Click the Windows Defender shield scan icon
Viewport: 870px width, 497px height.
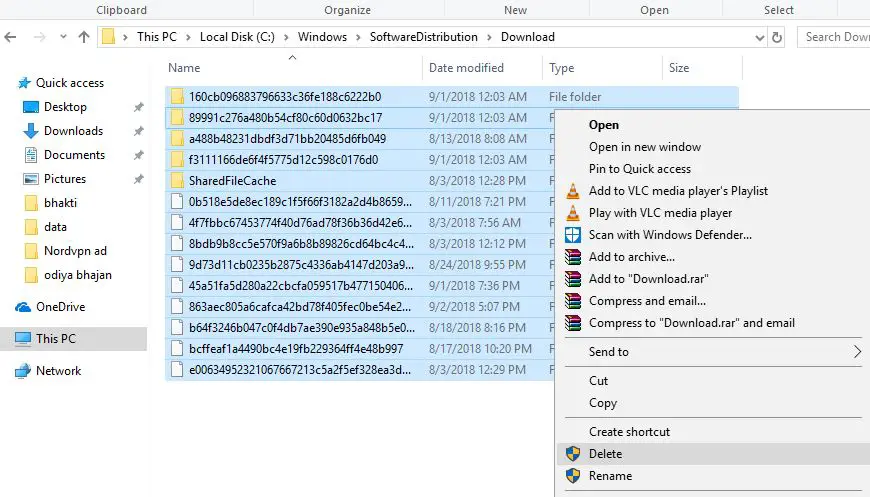(x=573, y=235)
